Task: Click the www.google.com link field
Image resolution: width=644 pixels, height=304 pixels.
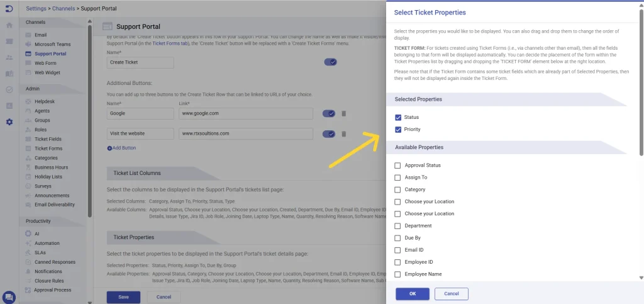Action: [246, 114]
